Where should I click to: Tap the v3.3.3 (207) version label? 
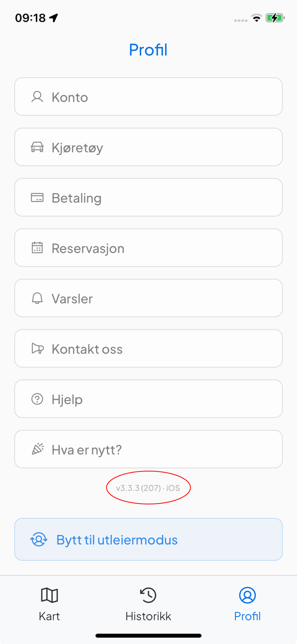point(148,488)
